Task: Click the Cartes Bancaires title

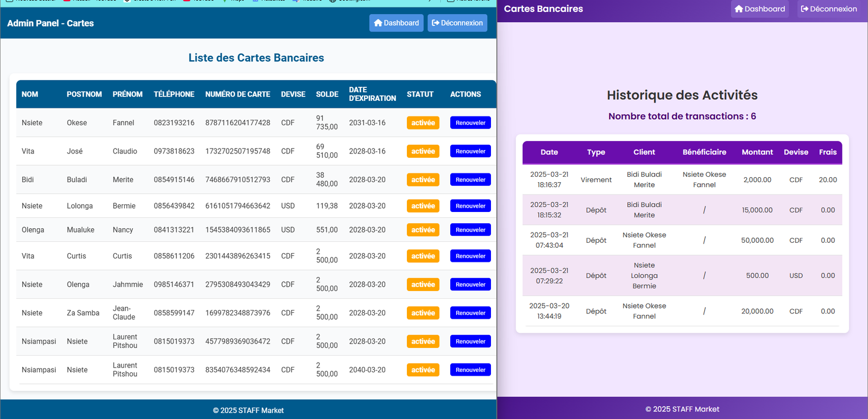Action: coord(543,9)
